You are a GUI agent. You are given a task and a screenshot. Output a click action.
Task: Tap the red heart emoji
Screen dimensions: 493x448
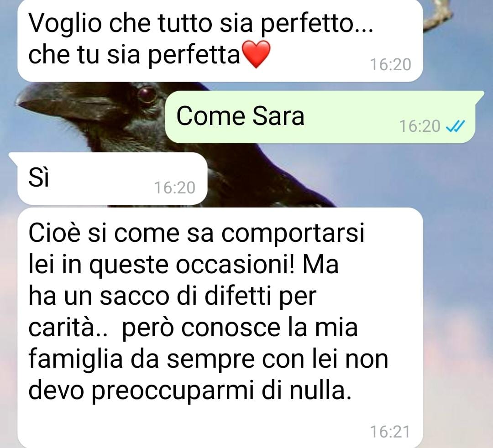point(257,54)
